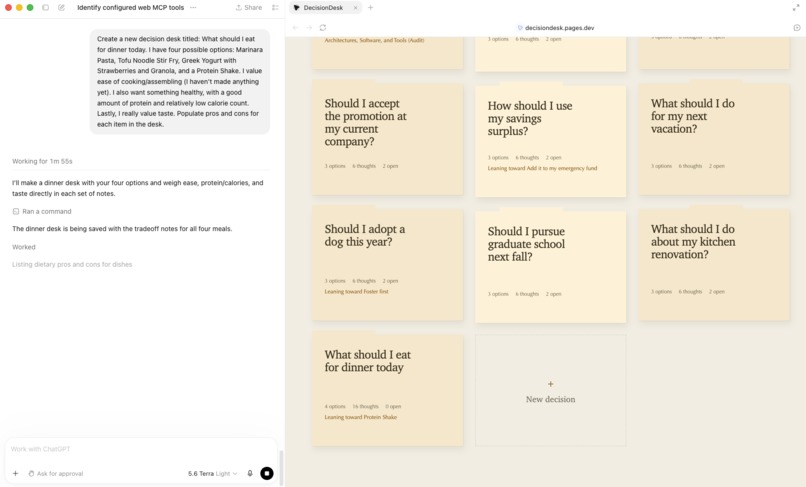Image resolution: width=806 pixels, height=487 pixels.
Task: Reload the decisiondesk page
Action: tap(323, 28)
